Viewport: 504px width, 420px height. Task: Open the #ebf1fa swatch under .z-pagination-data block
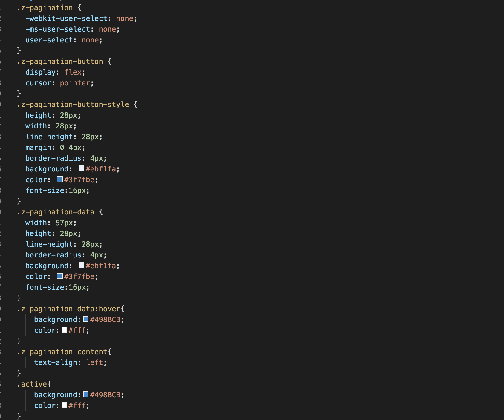(82, 266)
